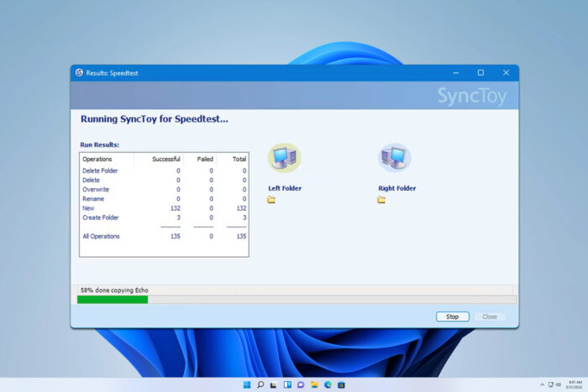Open File Explorer from the taskbar
This screenshot has height=392, width=588.
click(x=314, y=385)
